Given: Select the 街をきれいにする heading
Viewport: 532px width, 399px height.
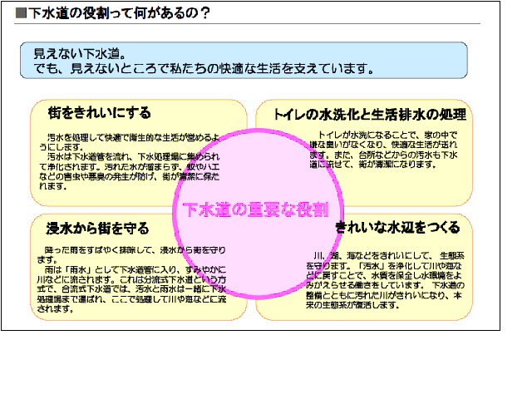Looking at the screenshot, I should tap(100, 112).
